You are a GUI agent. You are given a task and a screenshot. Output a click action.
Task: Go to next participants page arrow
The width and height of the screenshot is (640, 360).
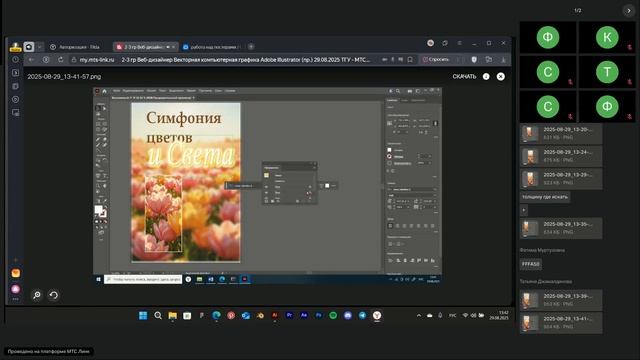[x=629, y=11]
